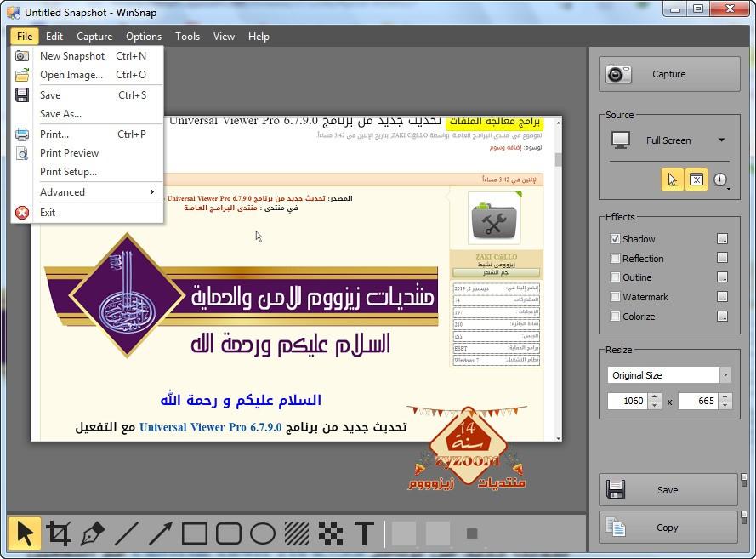Select the Ellipse tool

263,533
